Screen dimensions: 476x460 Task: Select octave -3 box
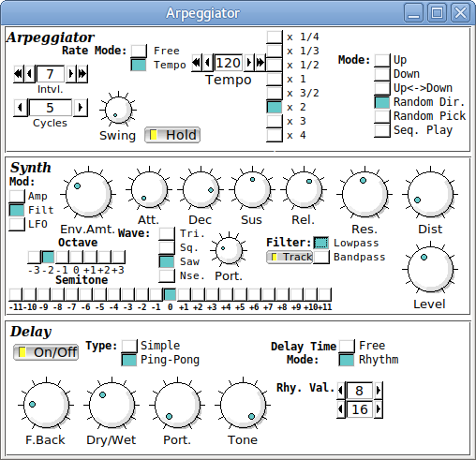[34, 257]
